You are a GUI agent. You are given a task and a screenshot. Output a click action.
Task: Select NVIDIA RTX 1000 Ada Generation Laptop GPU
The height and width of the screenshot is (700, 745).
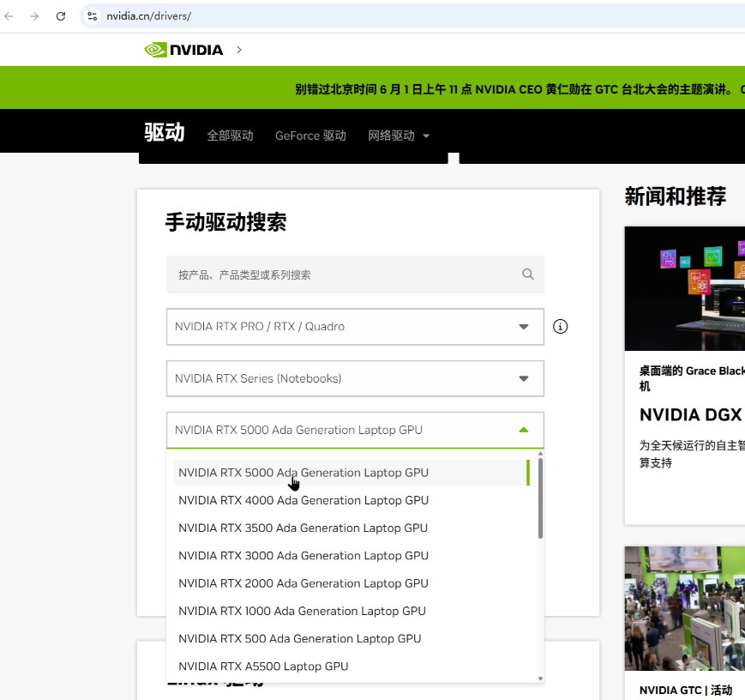pyautogui.click(x=351, y=611)
